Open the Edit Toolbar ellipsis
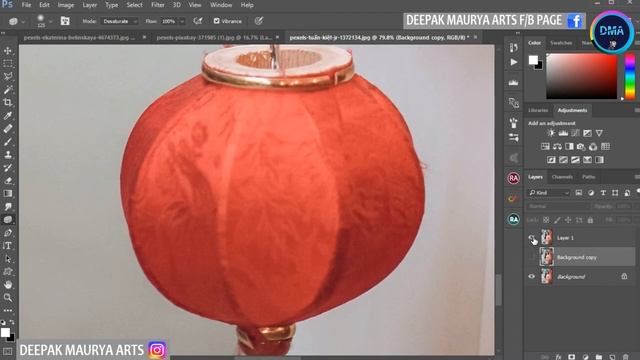 (x=8, y=311)
